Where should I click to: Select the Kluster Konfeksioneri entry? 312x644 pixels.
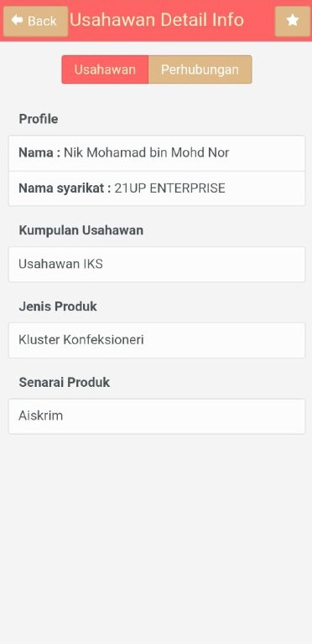[157, 340]
